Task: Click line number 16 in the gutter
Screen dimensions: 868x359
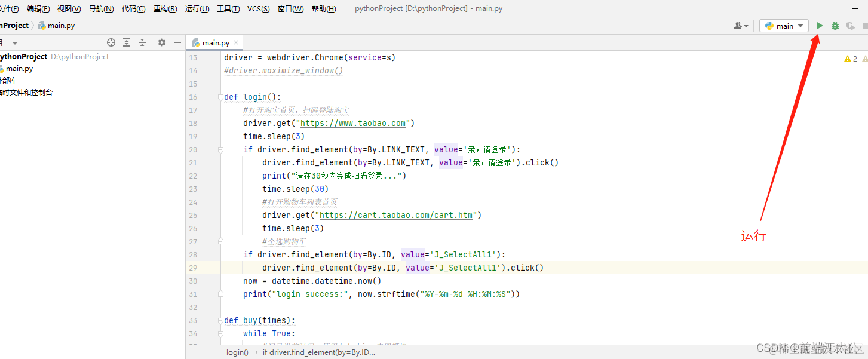Action: click(x=192, y=97)
